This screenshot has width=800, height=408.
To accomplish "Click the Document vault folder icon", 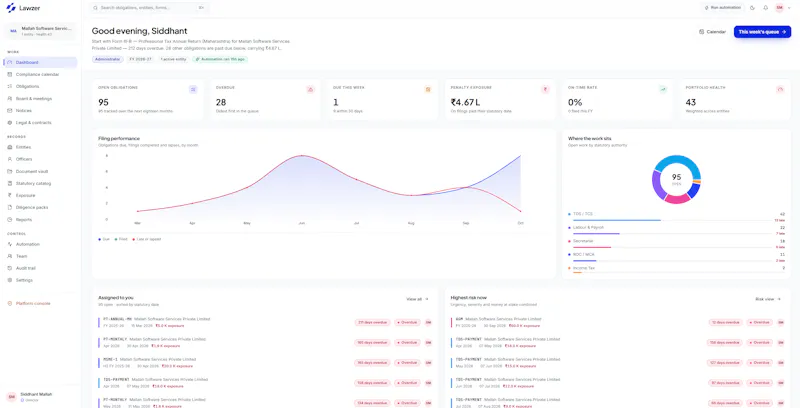I will 10,171.
